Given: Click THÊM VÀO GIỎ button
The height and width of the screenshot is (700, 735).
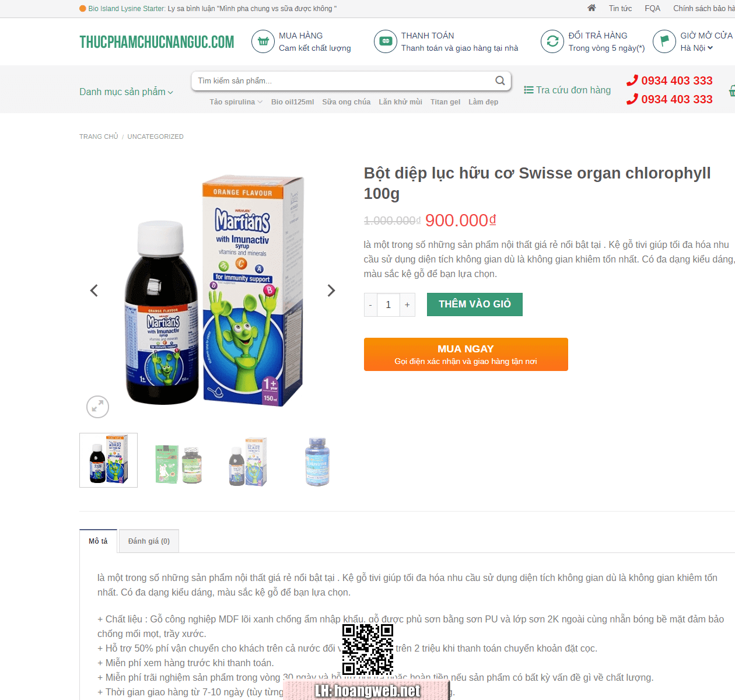Looking at the screenshot, I should [x=475, y=304].
